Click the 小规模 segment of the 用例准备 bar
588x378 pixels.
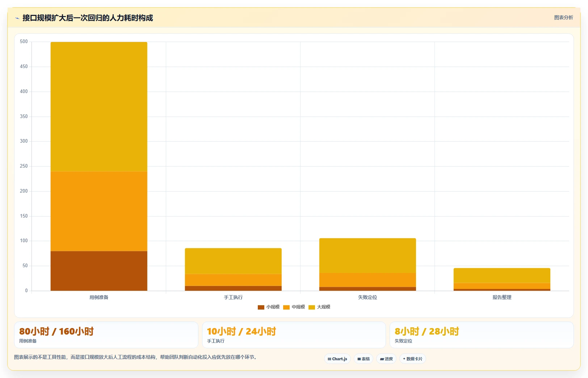coord(99,271)
